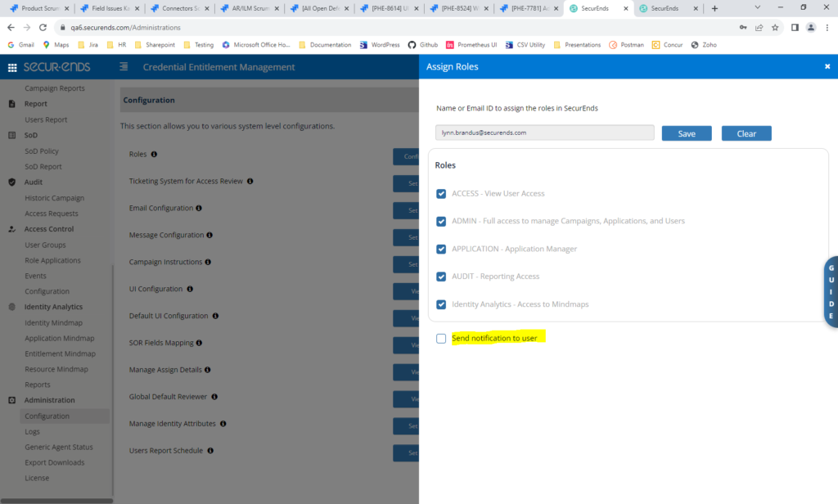Open the Guide side tab
Screen dimensions: 838x504
pyautogui.click(x=831, y=292)
